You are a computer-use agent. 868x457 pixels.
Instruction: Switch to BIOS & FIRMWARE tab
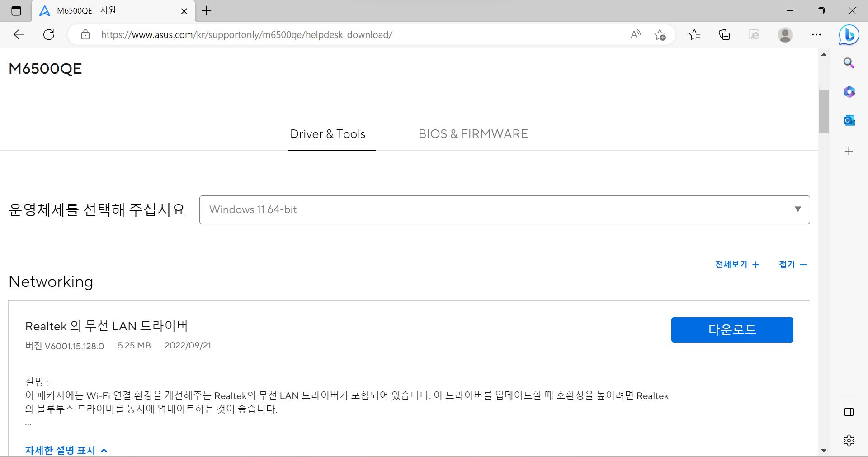pos(473,134)
